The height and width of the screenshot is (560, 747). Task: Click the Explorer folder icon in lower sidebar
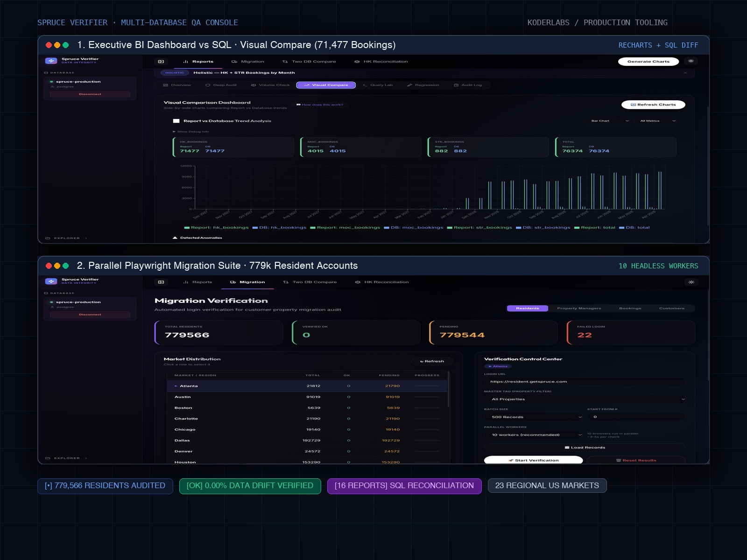[x=48, y=458]
